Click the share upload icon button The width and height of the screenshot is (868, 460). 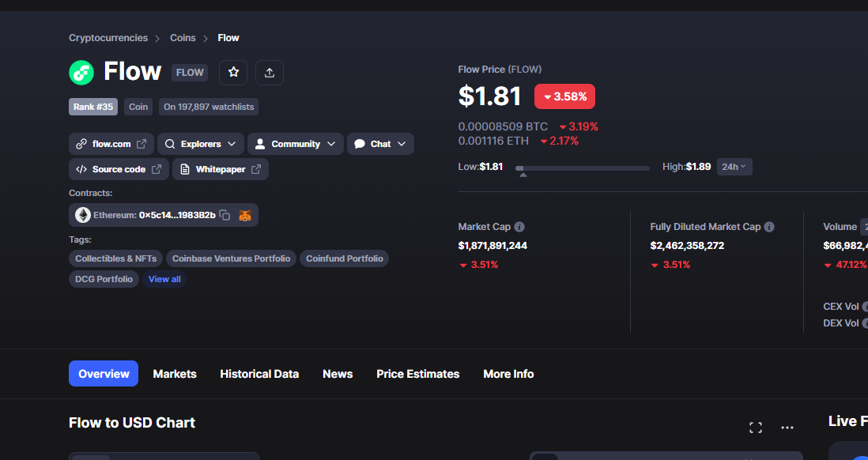point(270,73)
